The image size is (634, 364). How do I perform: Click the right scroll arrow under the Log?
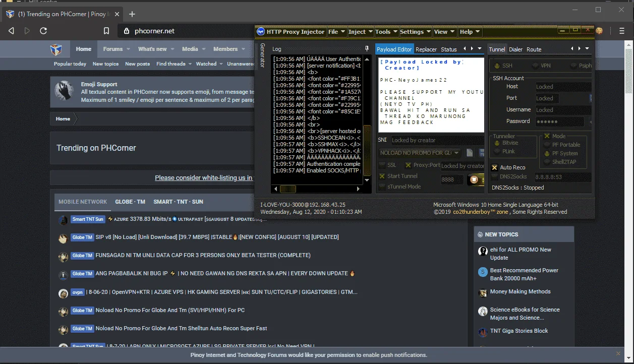coord(359,189)
